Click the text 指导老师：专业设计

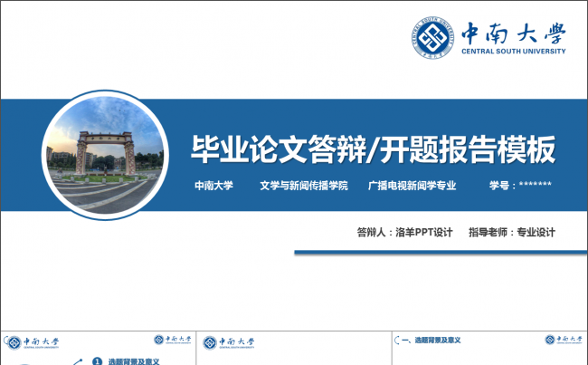pyautogui.click(x=512, y=233)
